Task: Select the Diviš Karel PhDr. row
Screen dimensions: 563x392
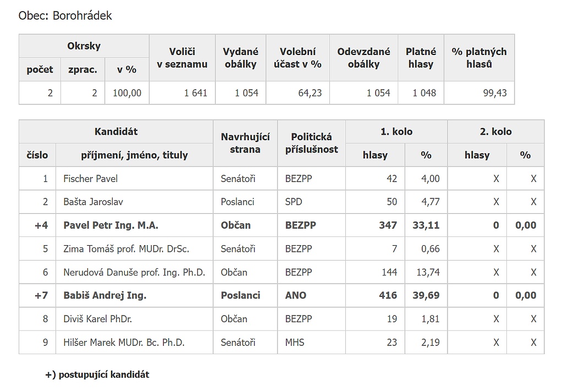Action: click(x=281, y=319)
